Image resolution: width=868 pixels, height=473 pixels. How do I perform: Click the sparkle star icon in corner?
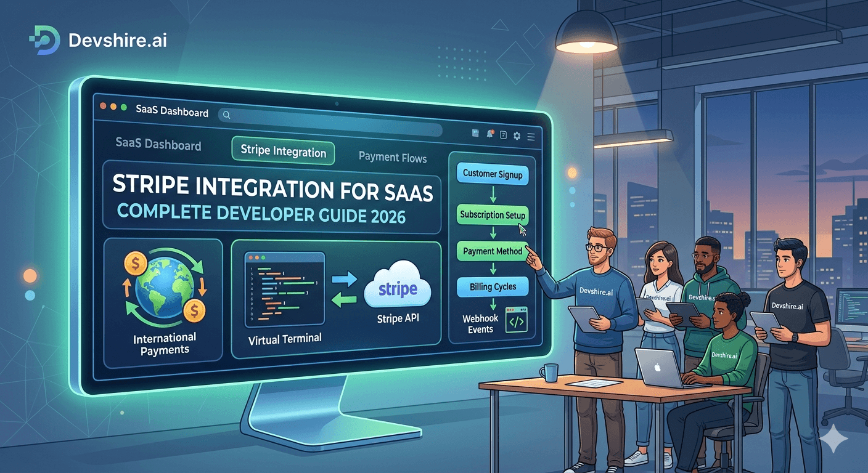point(833,439)
